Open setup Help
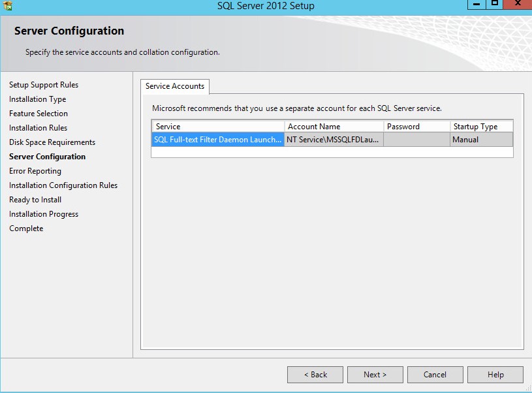The image size is (532, 393). (495, 375)
